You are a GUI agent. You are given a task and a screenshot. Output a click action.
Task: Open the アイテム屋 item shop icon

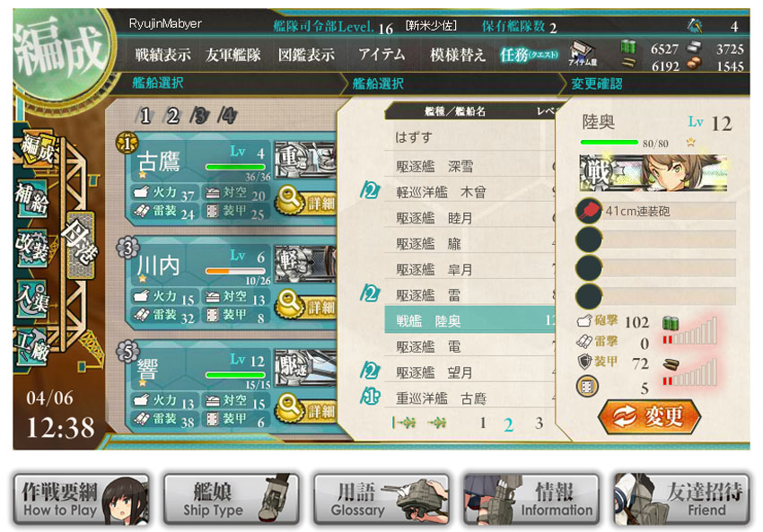[583, 54]
